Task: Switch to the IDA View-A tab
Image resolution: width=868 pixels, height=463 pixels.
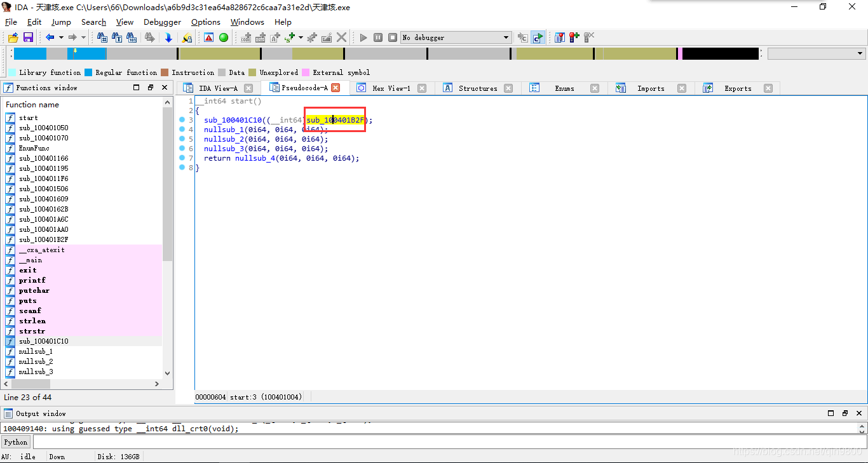Action: 218,88
